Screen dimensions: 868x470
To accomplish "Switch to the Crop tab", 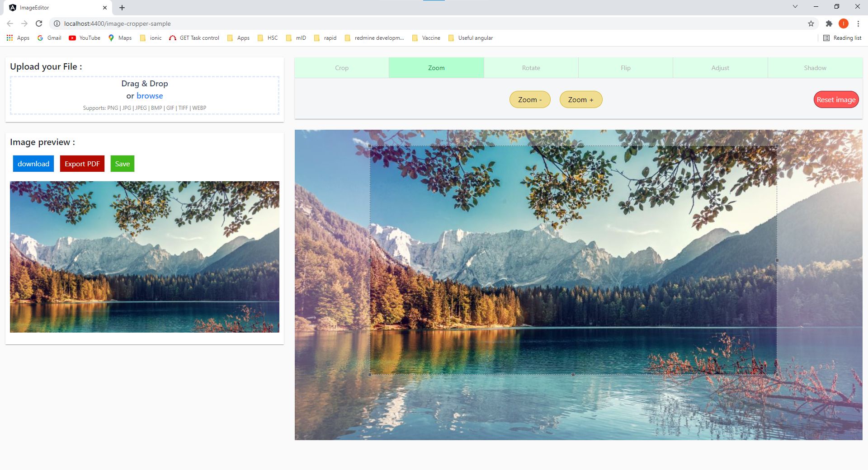I will pos(342,68).
